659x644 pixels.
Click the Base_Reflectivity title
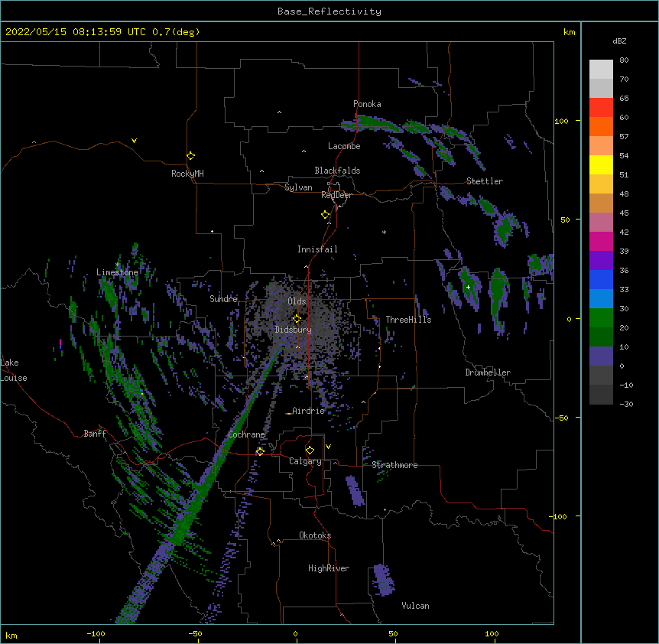click(329, 11)
